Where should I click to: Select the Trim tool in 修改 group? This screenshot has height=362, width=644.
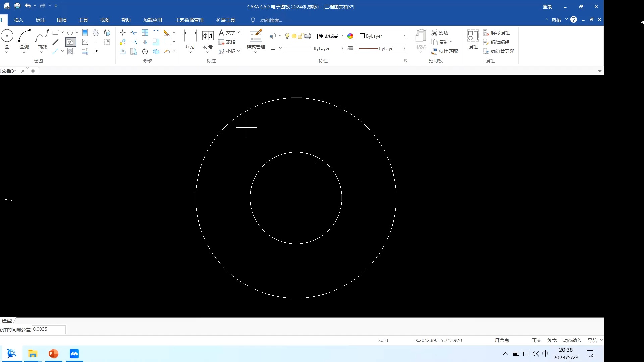[134, 33]
